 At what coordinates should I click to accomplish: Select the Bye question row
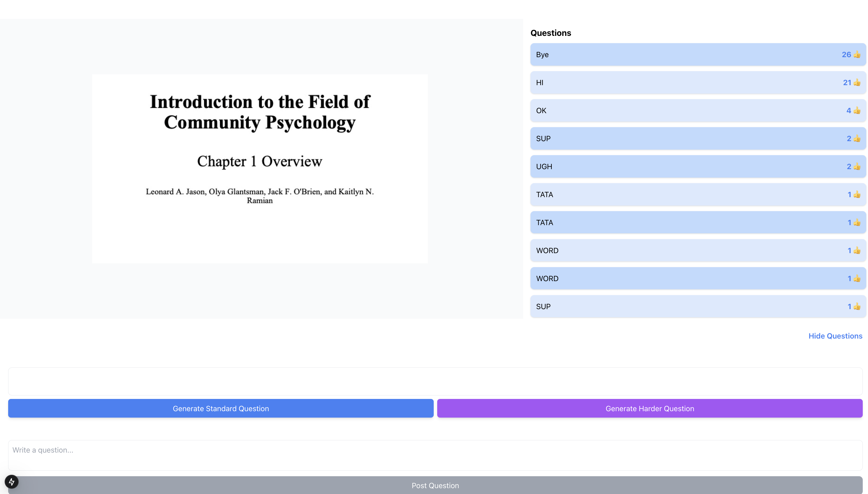coord(678,55)
